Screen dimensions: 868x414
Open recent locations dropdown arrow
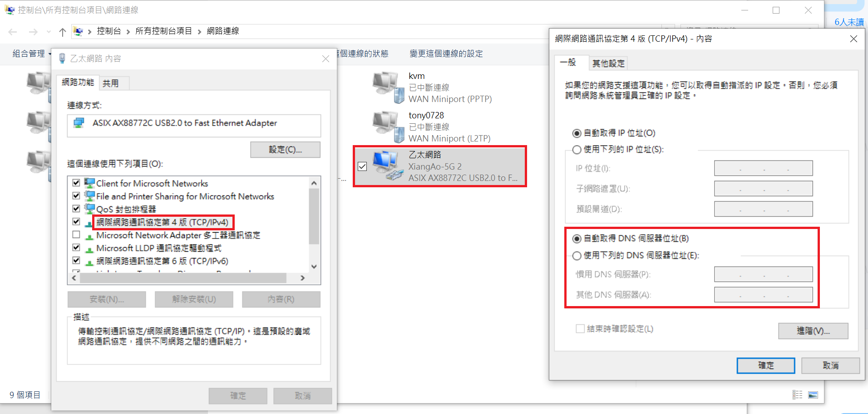[x=49, y=32]
